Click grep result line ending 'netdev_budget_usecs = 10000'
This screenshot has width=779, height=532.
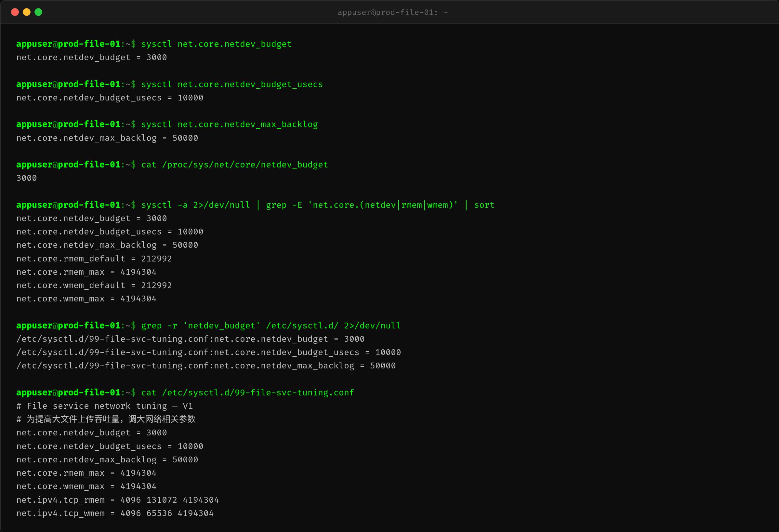(208, 352)
